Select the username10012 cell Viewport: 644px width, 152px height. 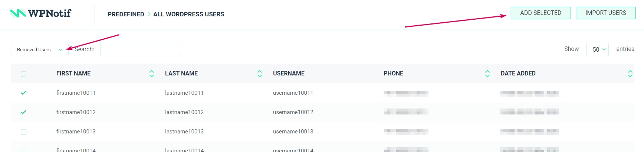[293, 112]
